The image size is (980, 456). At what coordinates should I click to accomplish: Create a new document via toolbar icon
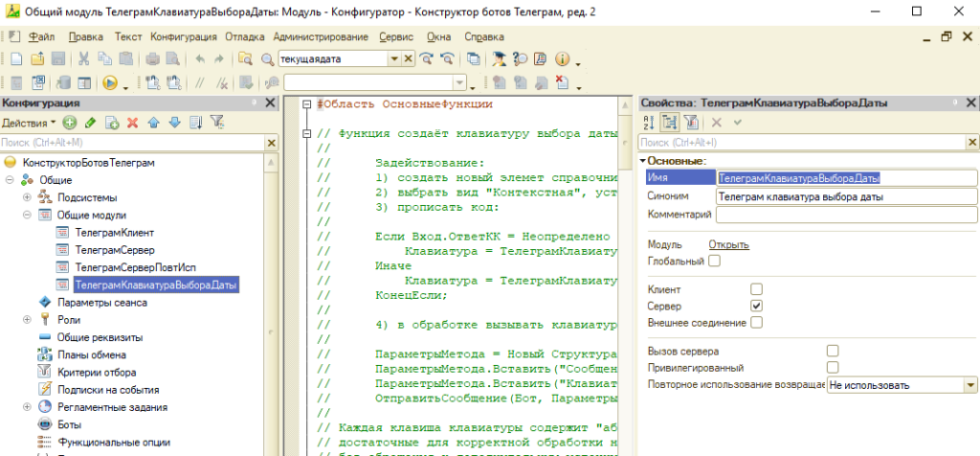17,58
